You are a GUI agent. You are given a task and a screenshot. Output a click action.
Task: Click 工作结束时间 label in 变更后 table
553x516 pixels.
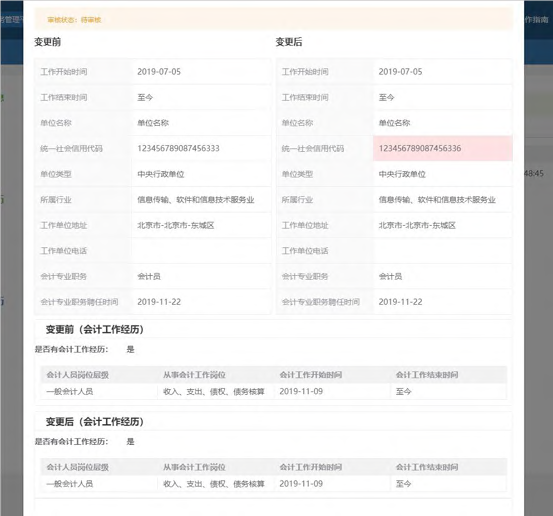tap(305, 97)
